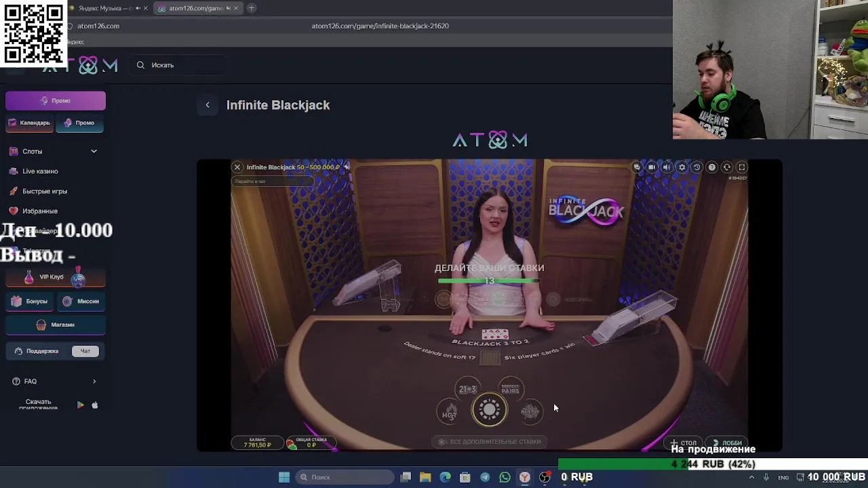Open the game chat icon
Screen dimensions: 868x488
tap(636, 167)
